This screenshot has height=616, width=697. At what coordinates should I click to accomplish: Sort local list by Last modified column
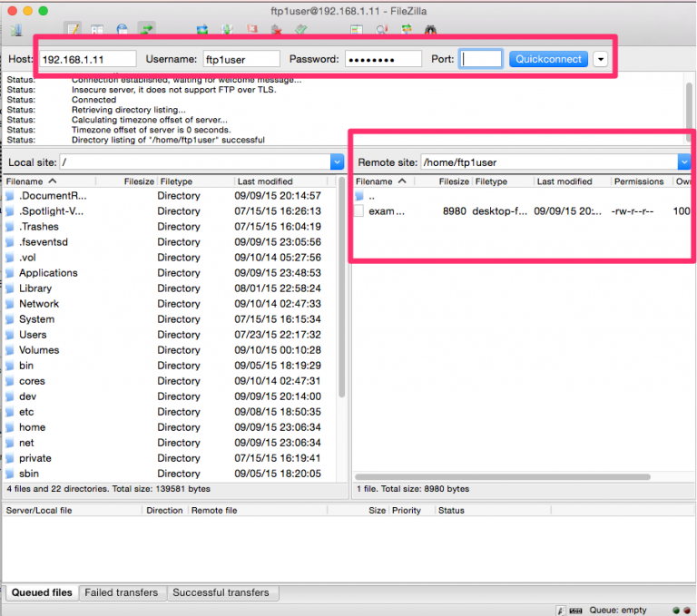pos(281,181)
